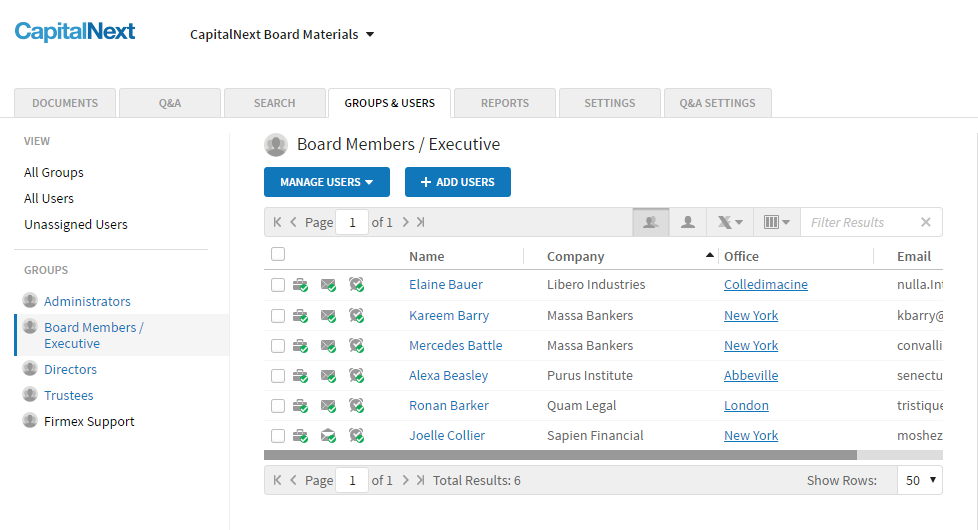The height and width of the screenshot is (530, 978).
Task: Open the Colledimacine office link
Action: point(766,284)
